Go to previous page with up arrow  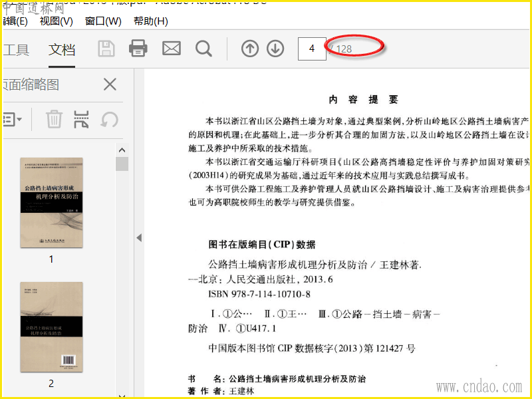pos(250,49)
